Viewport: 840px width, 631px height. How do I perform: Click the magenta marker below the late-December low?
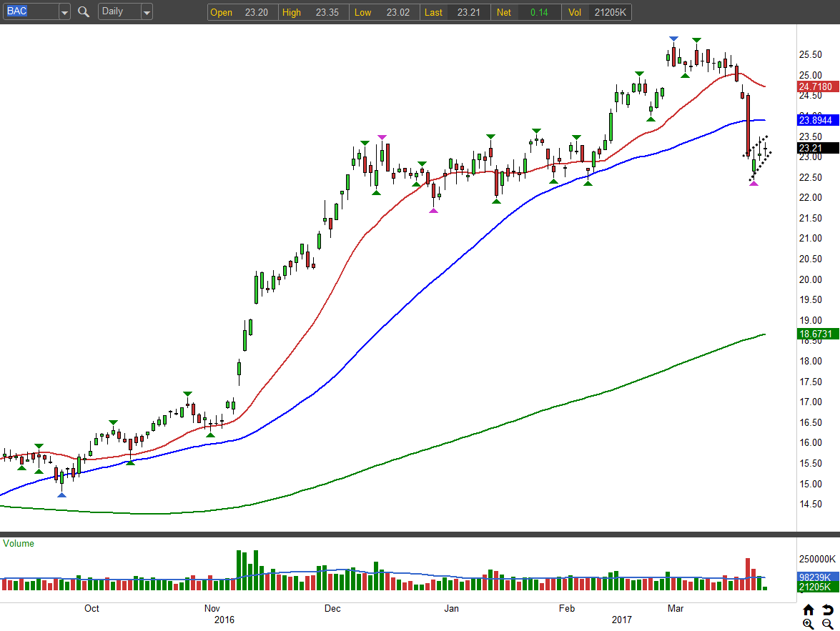433,211
